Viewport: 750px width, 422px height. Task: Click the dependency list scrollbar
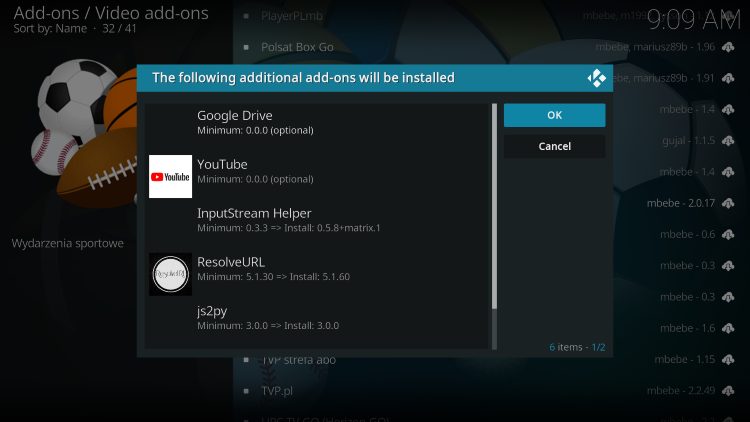[x=494, y=226]
